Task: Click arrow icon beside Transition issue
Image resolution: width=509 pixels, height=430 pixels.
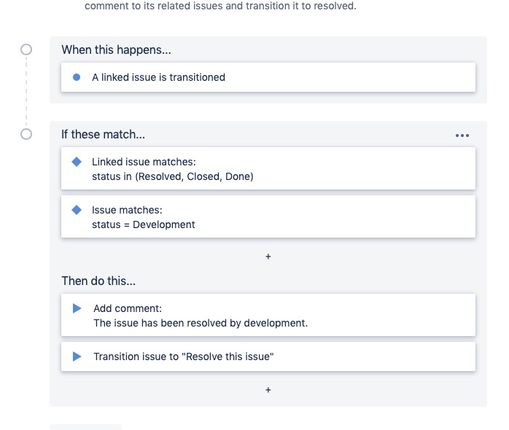Action: 77,356
